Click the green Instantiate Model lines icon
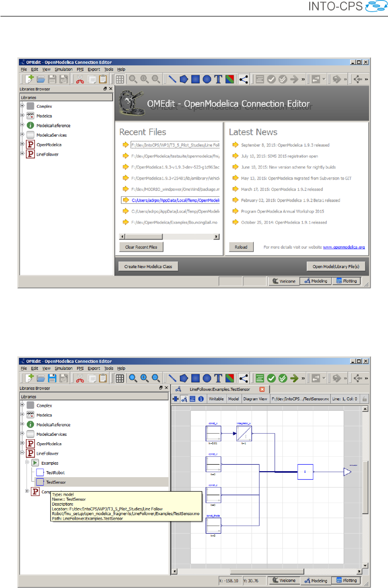 click(260, 378)
